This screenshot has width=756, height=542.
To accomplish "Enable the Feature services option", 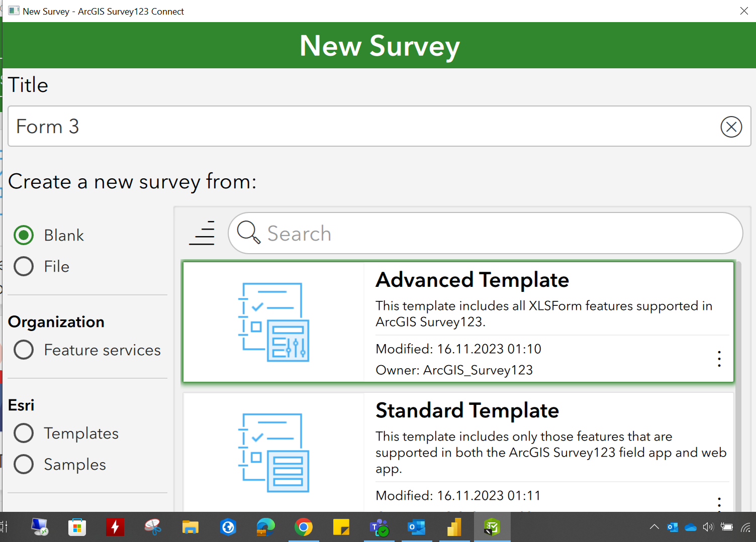I will point(23,350).
